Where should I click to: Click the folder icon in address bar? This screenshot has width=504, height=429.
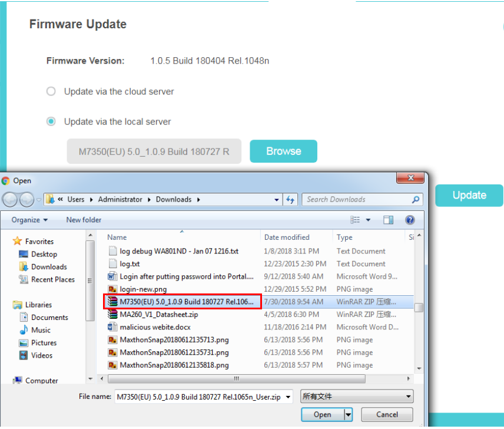[x=50, y=199]
